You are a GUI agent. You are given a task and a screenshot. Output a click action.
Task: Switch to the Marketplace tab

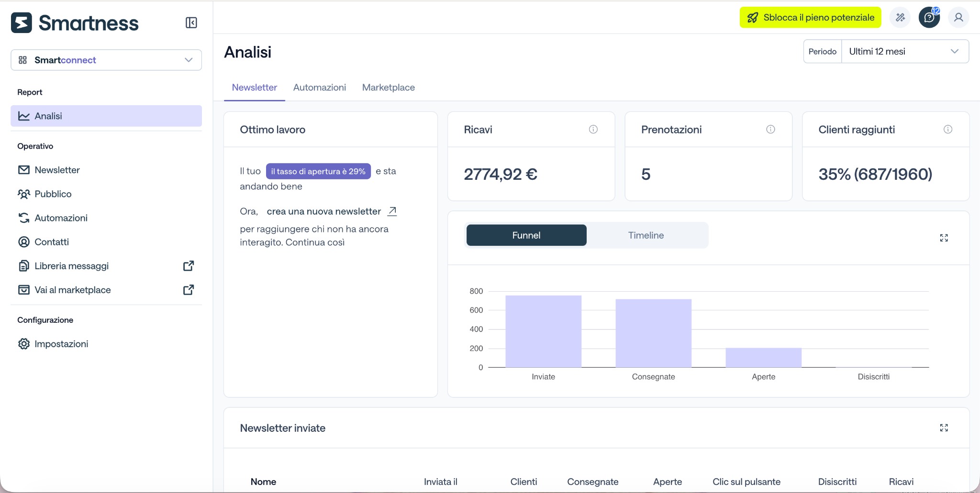pos(389,88)
